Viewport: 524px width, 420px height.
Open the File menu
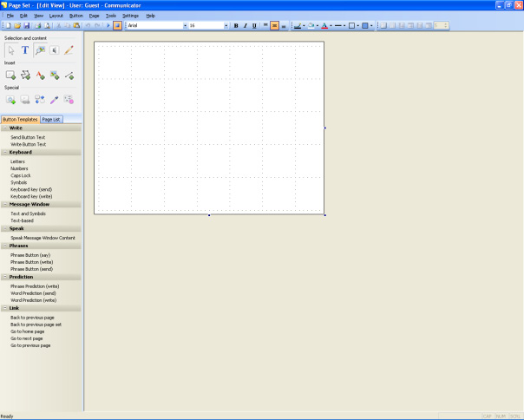[10, 16]
